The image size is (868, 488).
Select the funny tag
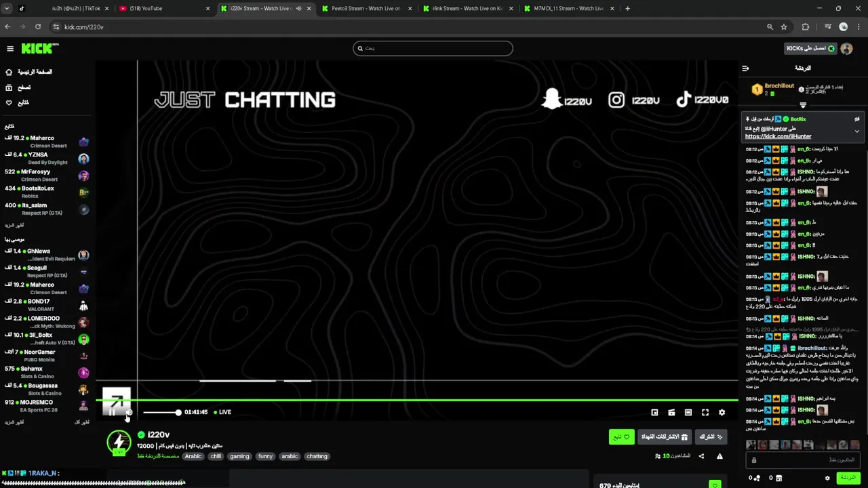tap(265, 456)
